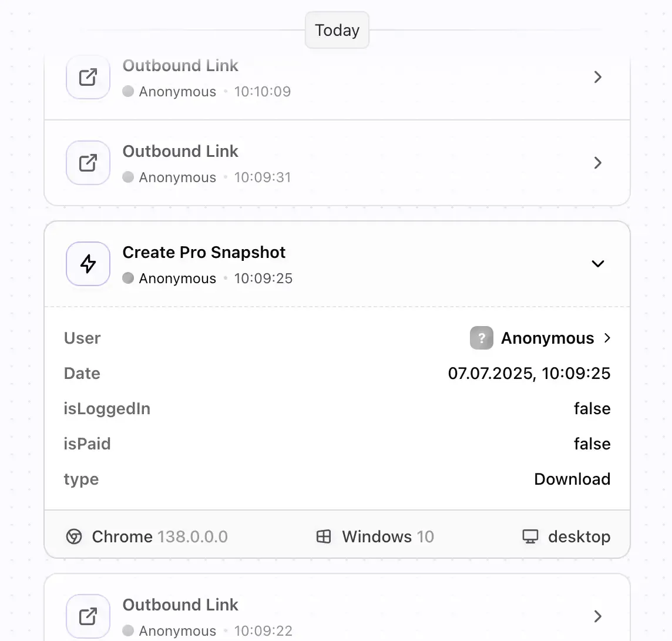Screen dimensions: 672x641
Task: Click the Download type value
Action: [572, 479]
